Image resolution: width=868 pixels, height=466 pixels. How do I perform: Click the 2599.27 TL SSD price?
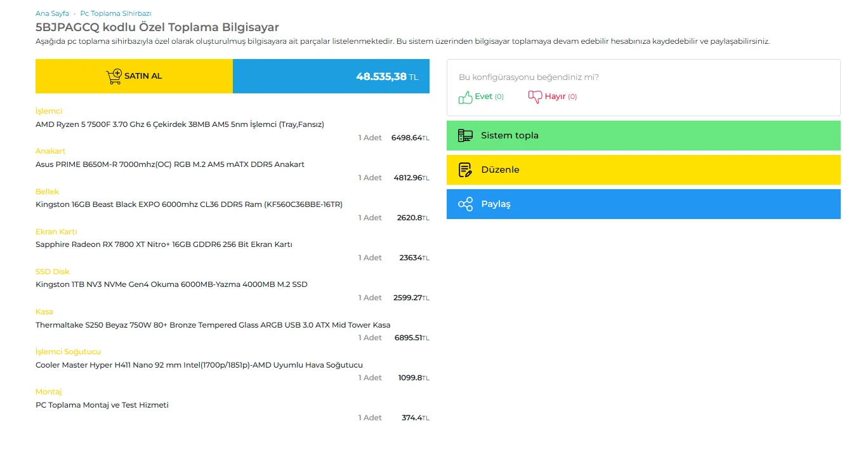coord(411,298)
